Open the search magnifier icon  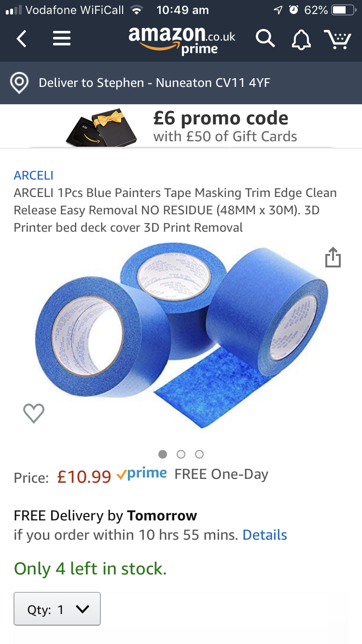pyautogui.click(x=265, y=39)
